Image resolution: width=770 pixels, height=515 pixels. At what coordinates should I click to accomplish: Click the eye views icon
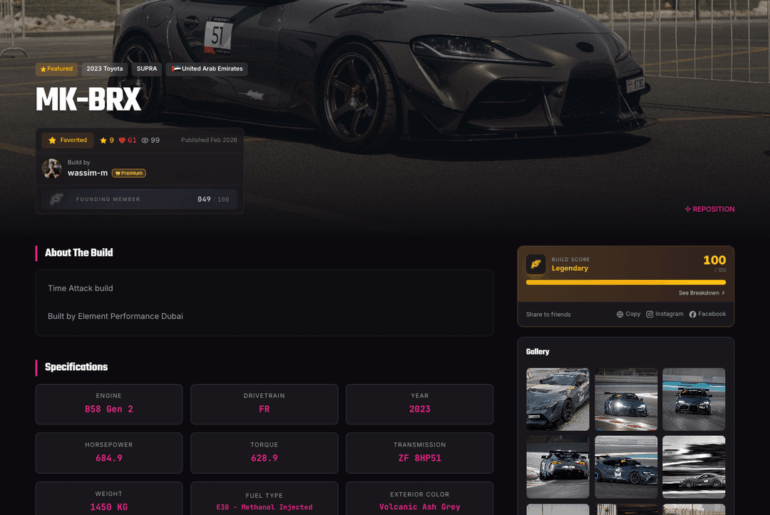pyautogui.click(x=145, y=140)
